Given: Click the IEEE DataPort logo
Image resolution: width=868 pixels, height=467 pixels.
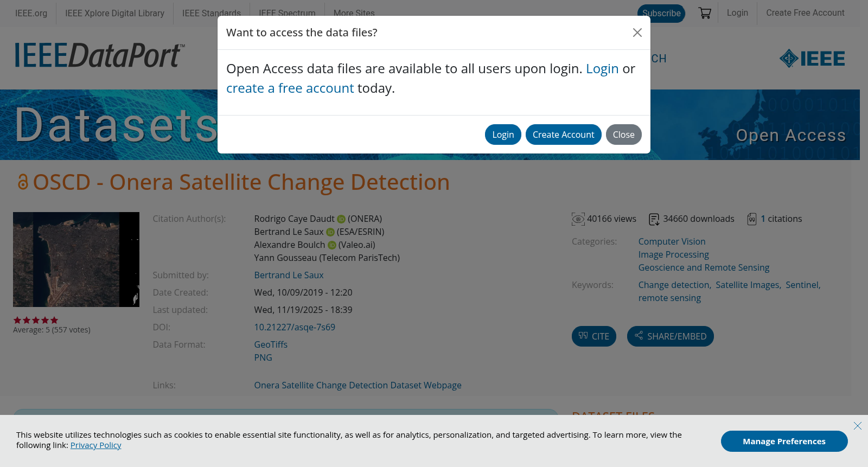Looking at the screenshot, I should (100, 55).
